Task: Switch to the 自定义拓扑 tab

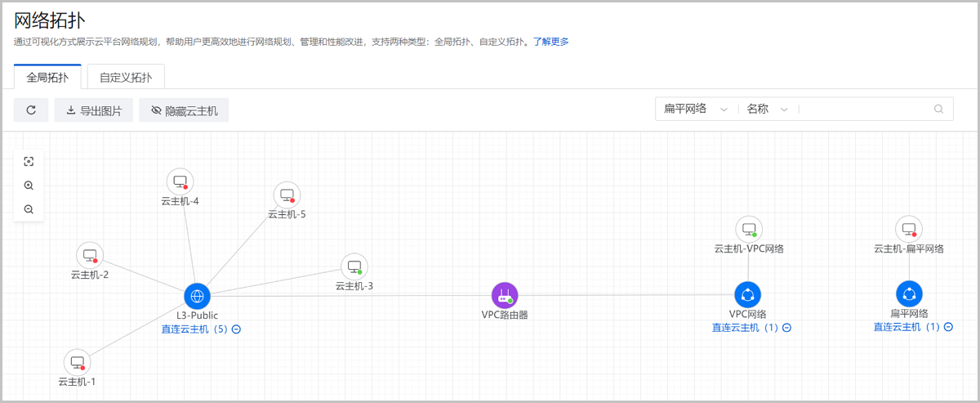Action: coord(126,78)
